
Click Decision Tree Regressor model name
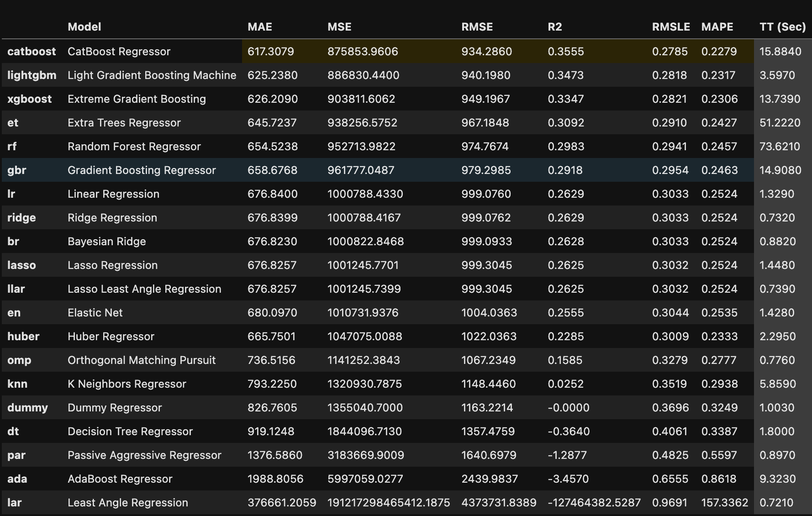130,432
